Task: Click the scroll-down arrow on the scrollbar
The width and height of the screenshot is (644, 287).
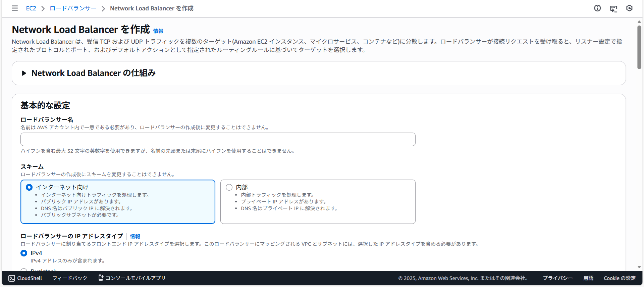Action: coord(639,267)
